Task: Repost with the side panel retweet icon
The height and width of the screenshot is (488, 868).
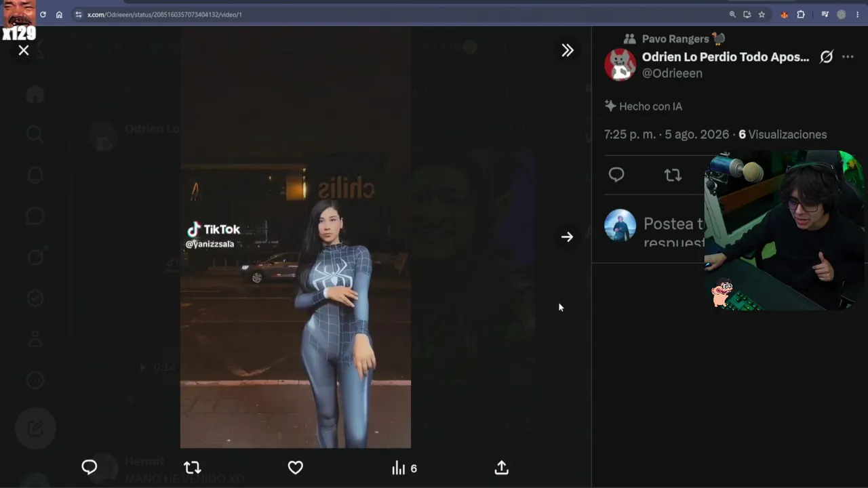Action: pyautogui.click(x=673, y=175)
